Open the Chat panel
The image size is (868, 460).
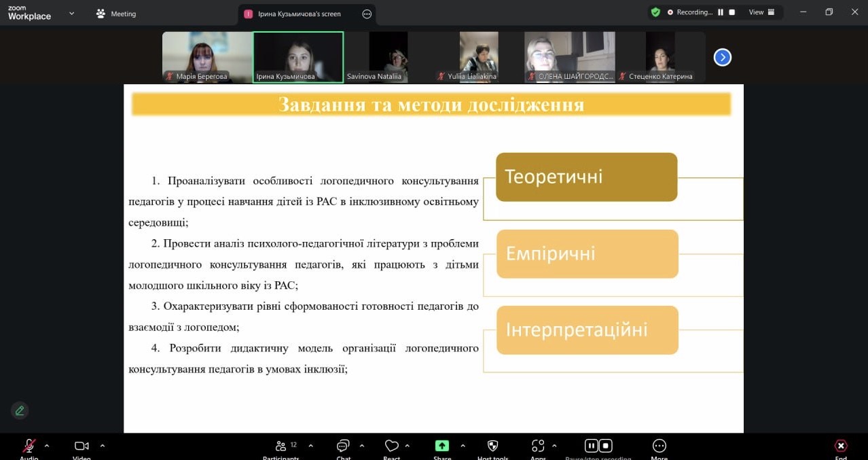(x=343, y=446)
